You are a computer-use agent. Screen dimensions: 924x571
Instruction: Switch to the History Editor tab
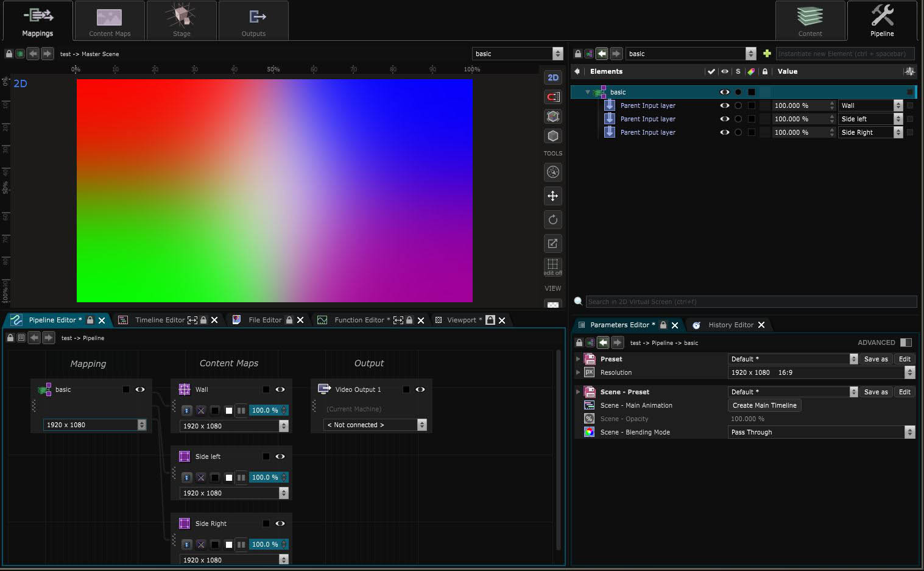(x=730, y=325)
